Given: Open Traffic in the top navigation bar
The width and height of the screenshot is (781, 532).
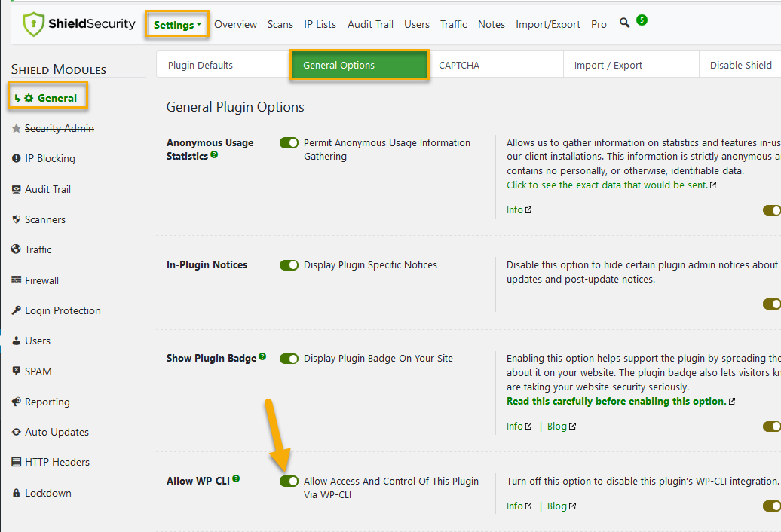Looking at the screenshot, I should [x=453, y=24].
